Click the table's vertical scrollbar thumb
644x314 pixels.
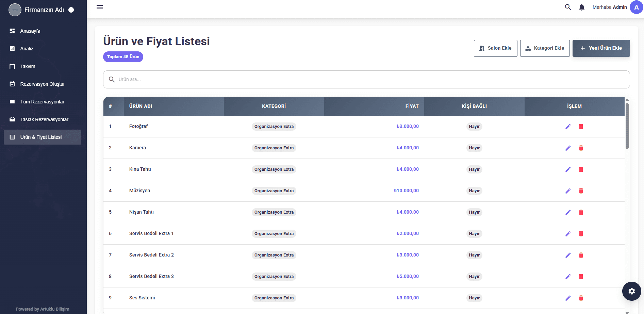(627, 126)
